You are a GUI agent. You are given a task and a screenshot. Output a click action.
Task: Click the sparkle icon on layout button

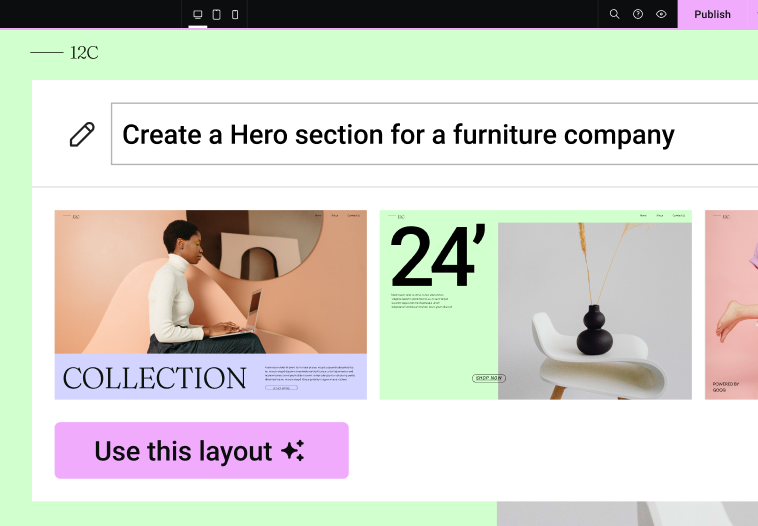click(293, 451)
